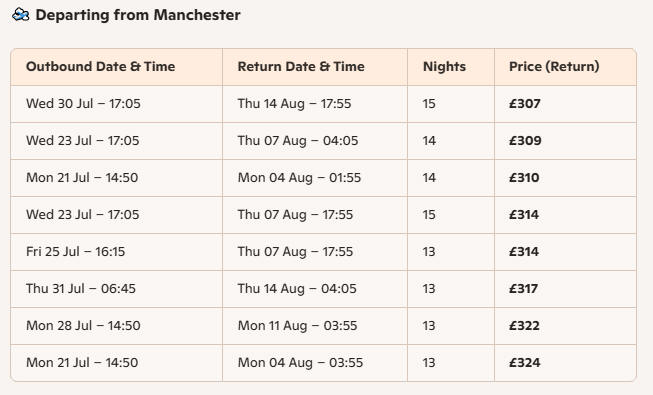Click return Thu 14 Aug – 17:55
Image resolution: width=653 pixels, height=395 pixels.
[294, 104]
